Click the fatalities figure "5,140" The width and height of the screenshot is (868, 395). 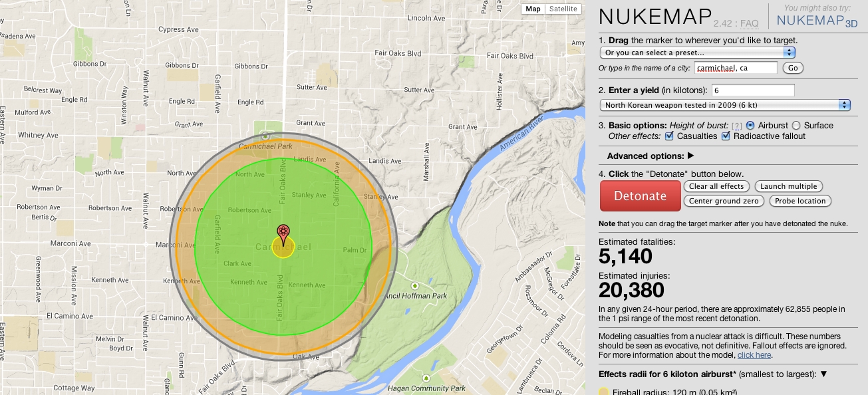click(x=626, y=256)
